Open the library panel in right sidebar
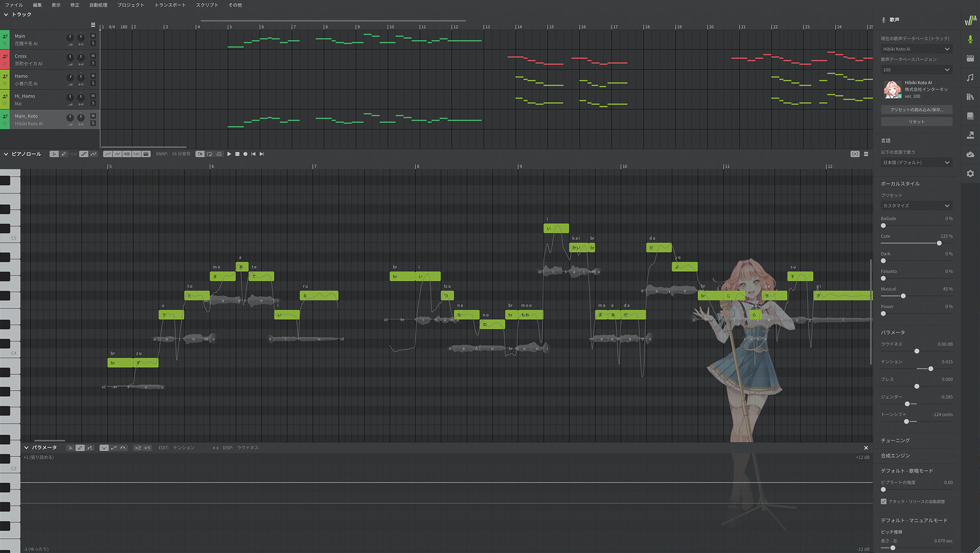The width and height of the screenshot is (980, 553). coord(970,97)
